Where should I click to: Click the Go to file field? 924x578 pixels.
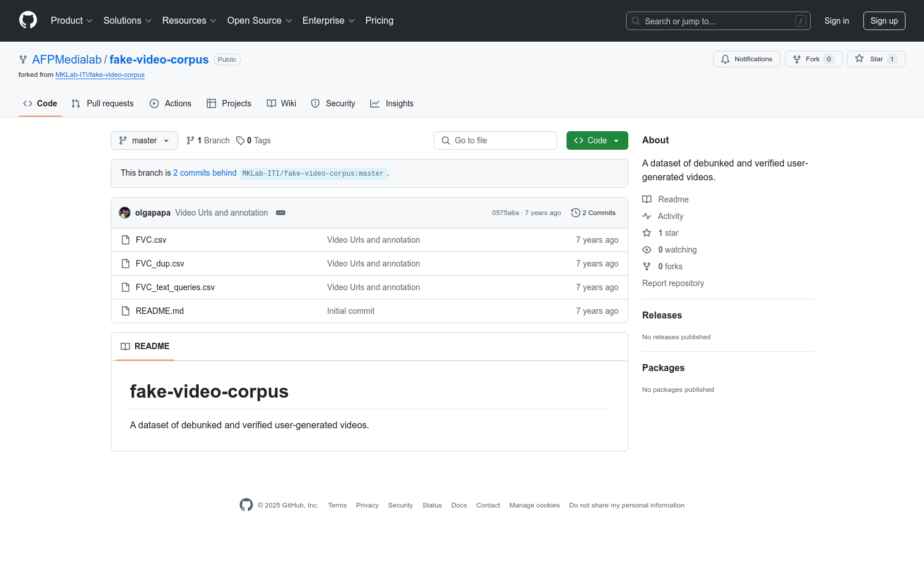[x=495, y=140]
